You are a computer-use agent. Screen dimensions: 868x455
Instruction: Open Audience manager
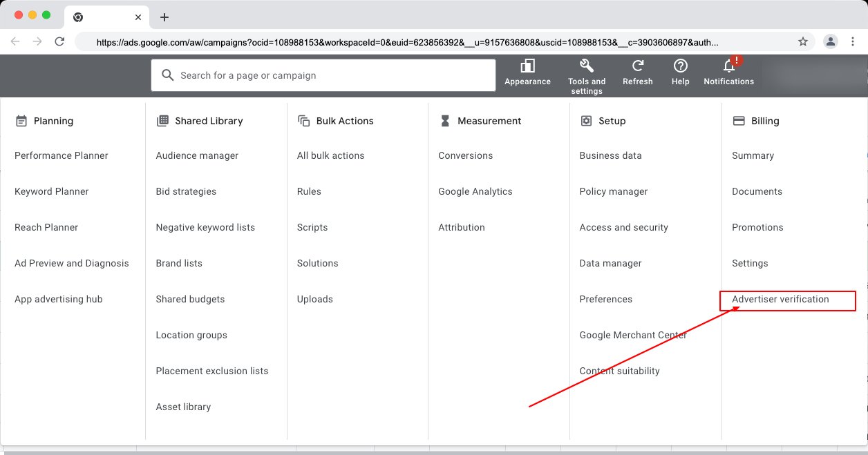pyautogui.click(x=197, y=155)
